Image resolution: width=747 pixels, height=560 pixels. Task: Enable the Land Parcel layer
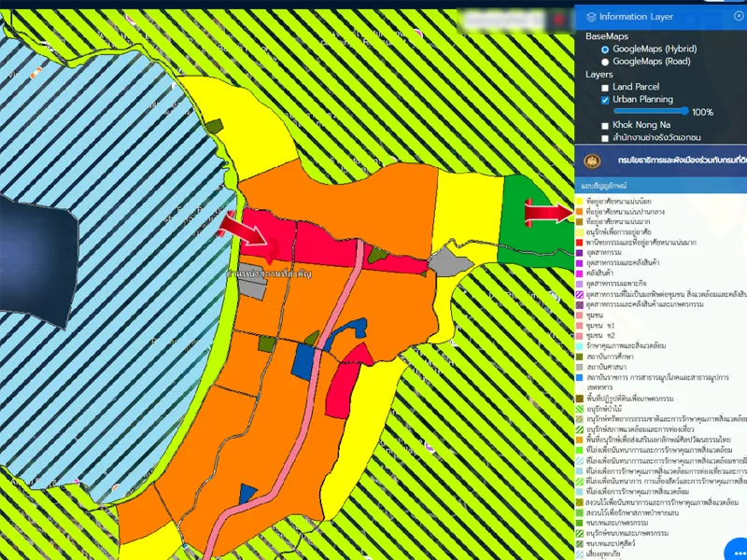(x=605, y=87)
